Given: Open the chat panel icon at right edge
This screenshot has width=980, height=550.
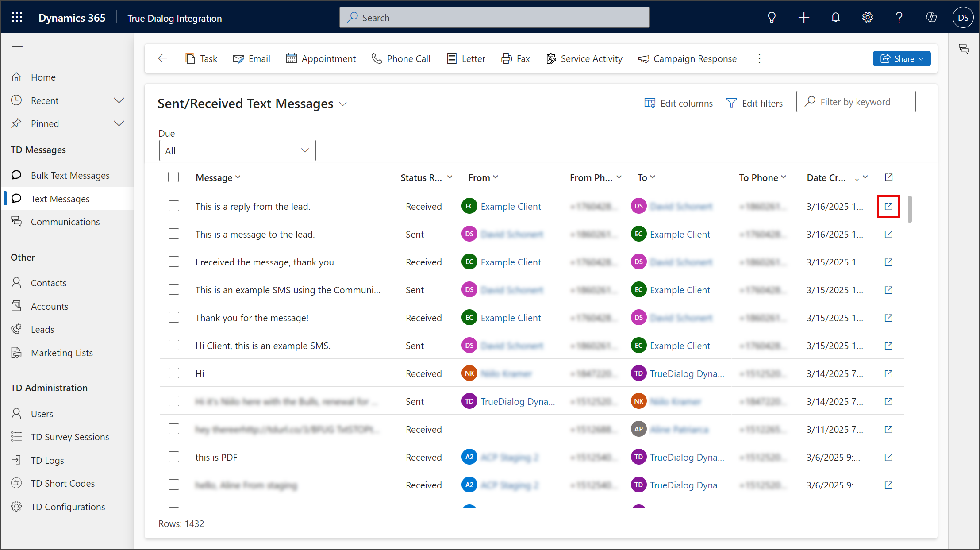Looking at the screenshot, I should click(x=964, y=49).
